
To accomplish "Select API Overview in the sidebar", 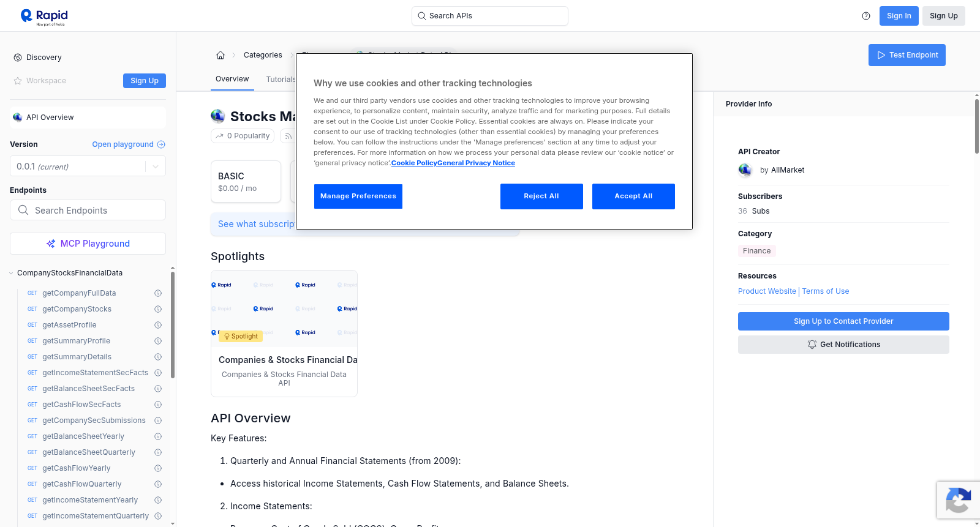I will point(88,118).
